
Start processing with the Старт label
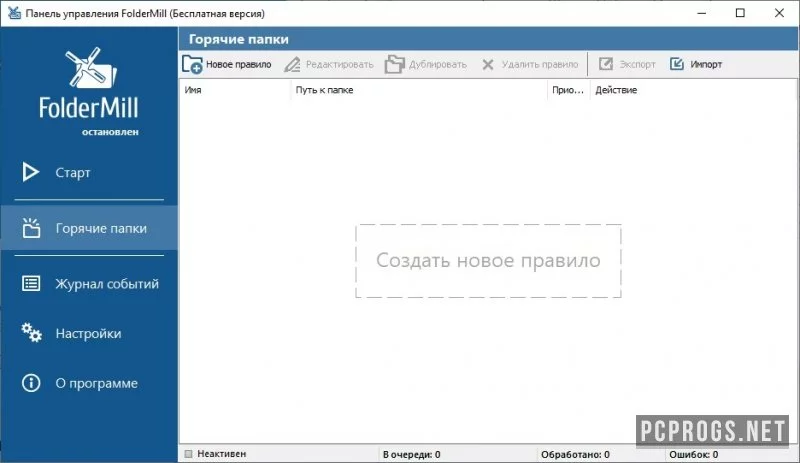(73, 173)
